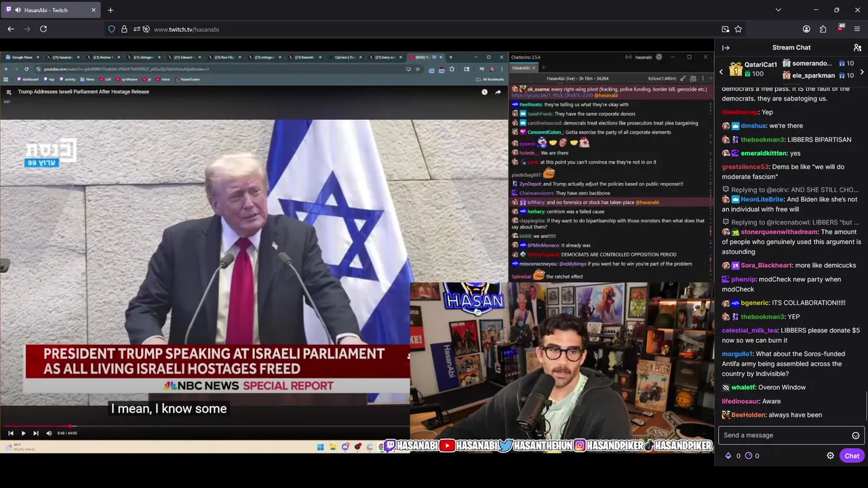Show the next gift leaderboard with the right arrow
This screenshot has height=488, width=868.
(x=862, y=71)
